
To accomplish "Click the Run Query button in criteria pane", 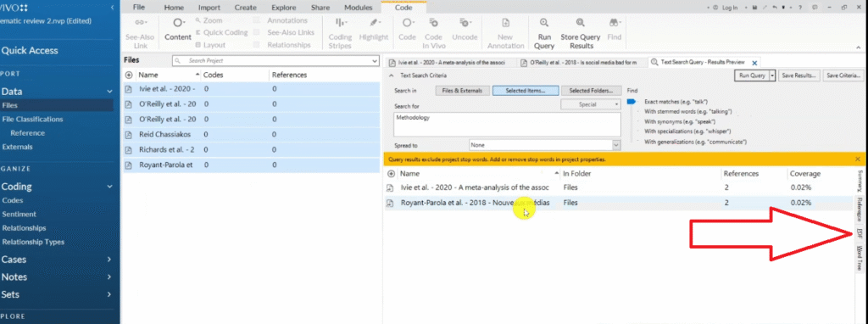I will coord(752,75).
